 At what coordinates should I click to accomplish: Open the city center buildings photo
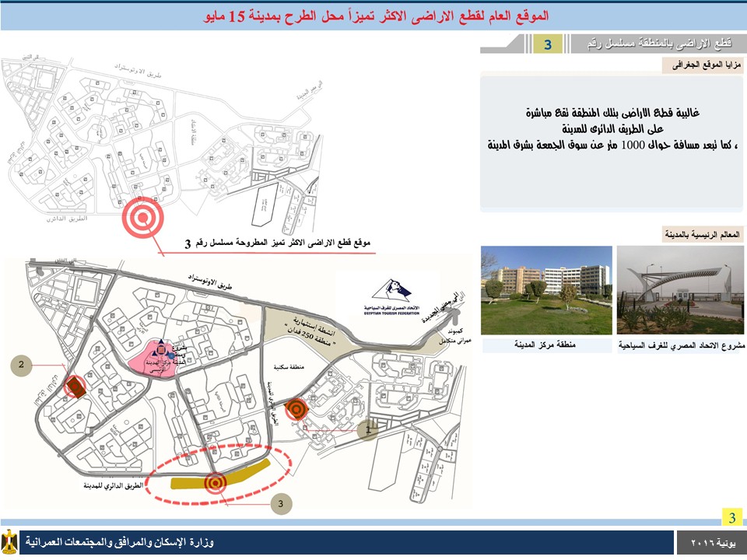pyautogui.click(x=546, y=290)
